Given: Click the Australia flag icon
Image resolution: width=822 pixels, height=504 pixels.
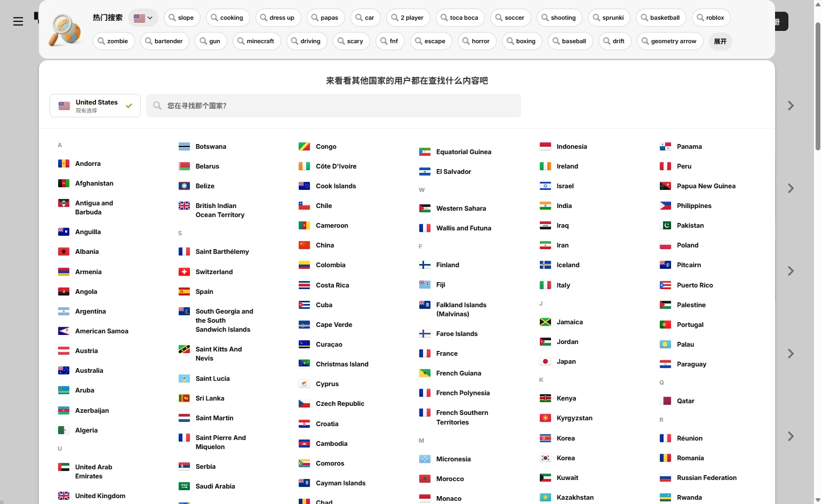Looking at the screenshot, I should pos(63,371).
